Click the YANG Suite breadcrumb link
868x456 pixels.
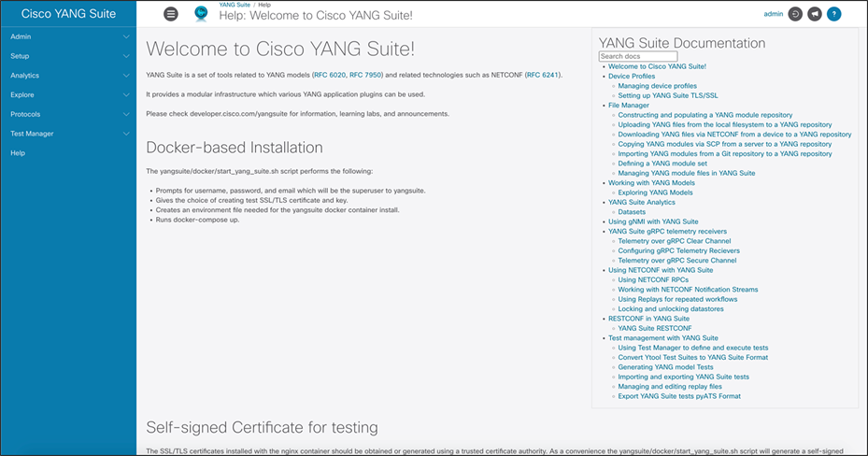pyautogui.click(x=235, y=5)
